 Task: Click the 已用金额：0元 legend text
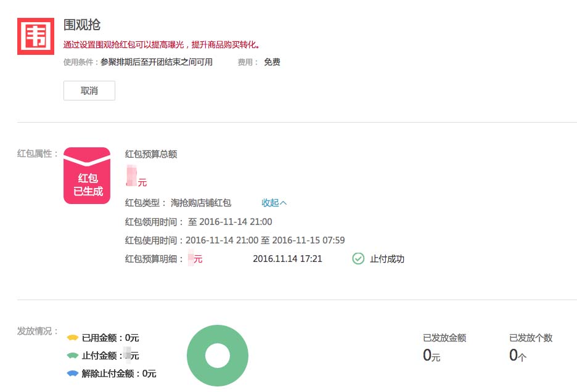coord(110,338)
